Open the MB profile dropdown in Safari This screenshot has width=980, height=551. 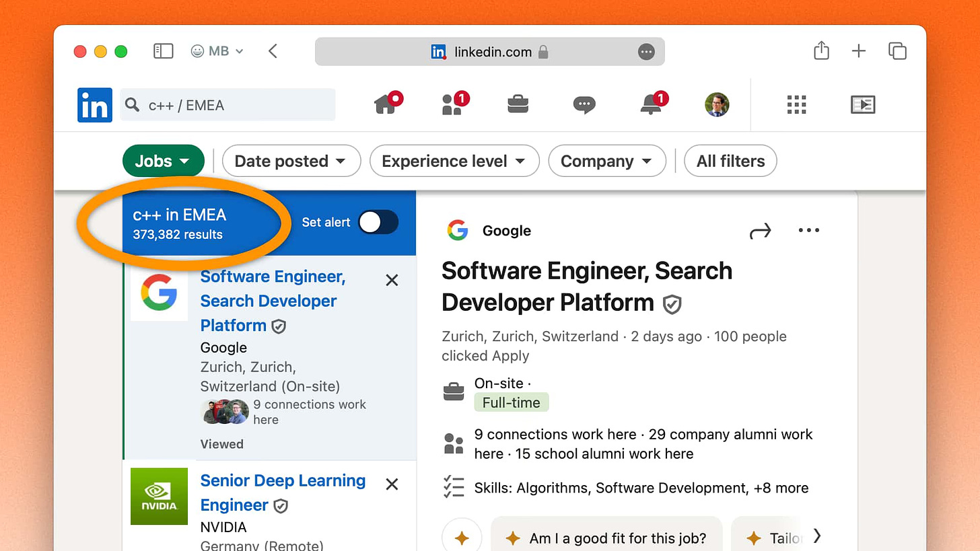(217, 51)
